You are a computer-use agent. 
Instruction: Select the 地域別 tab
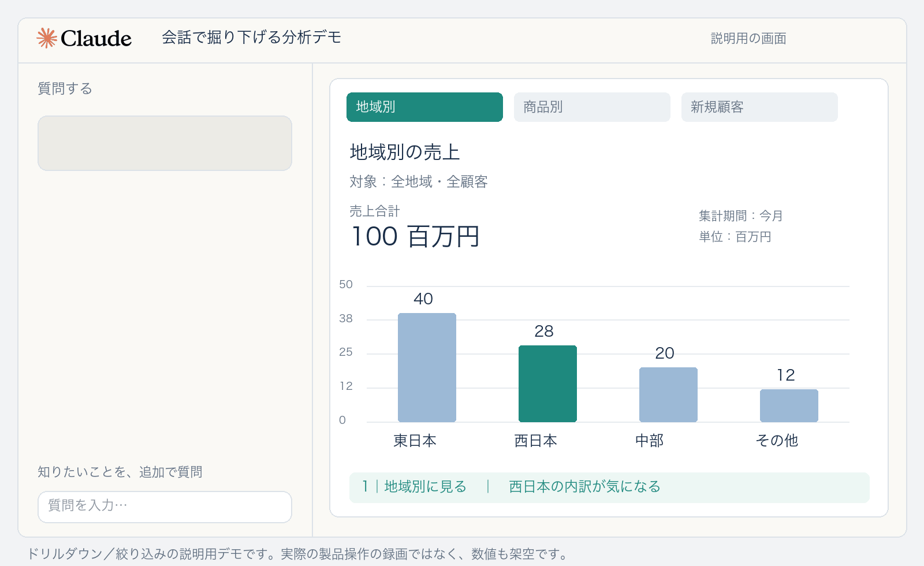pyautogui.click(x=424, y=107)
